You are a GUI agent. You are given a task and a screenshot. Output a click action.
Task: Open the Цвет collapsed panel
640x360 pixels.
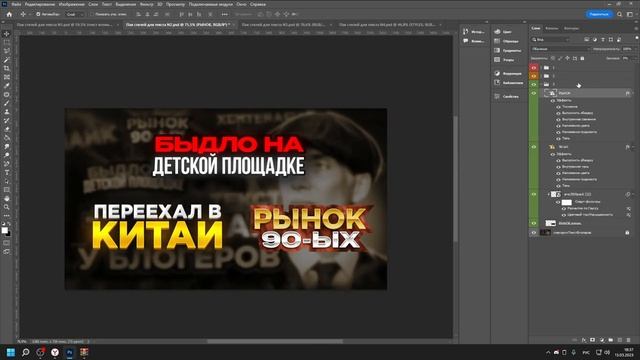[503, 31]
